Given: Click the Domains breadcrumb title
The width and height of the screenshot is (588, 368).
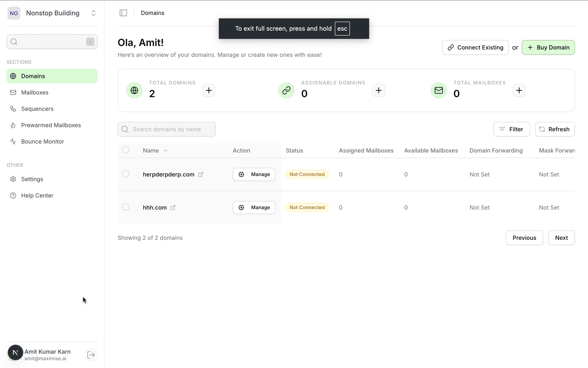Looking at the screenshot, I should pos(152,13).
